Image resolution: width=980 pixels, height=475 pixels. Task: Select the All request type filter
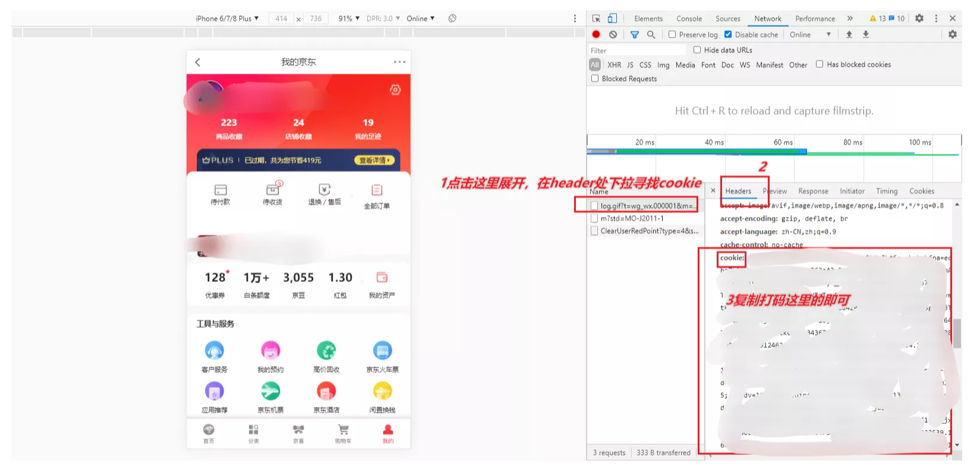pyautogui.click(x=595, y=65)
